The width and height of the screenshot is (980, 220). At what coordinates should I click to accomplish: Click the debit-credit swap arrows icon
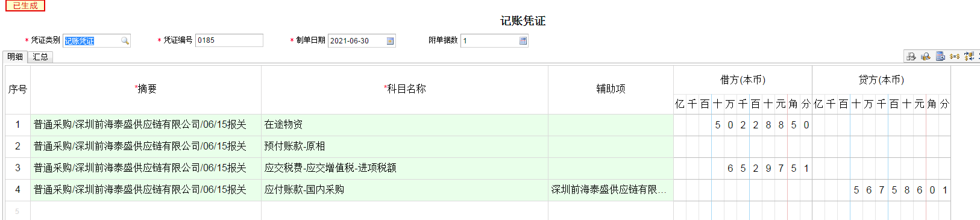tap(969, 56)
